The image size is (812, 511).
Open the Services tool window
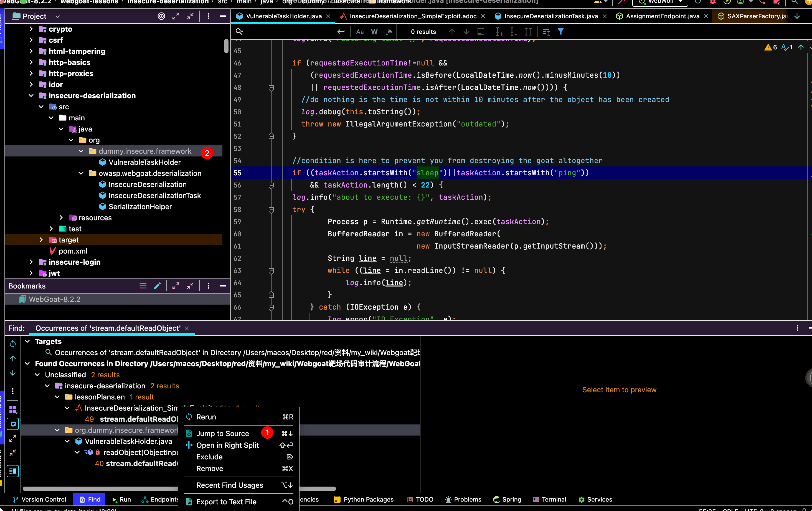pos(595,499)
